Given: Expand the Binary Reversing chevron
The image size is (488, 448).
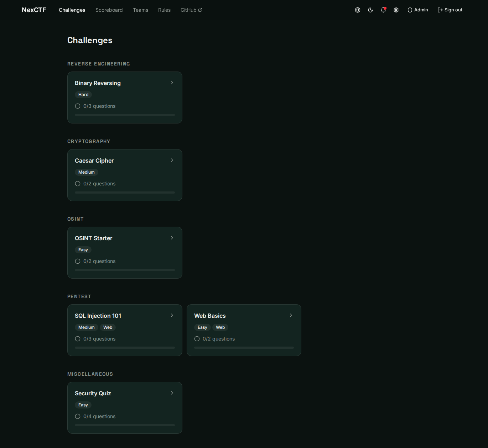Looking at the screenshot, I should (172, 83).
